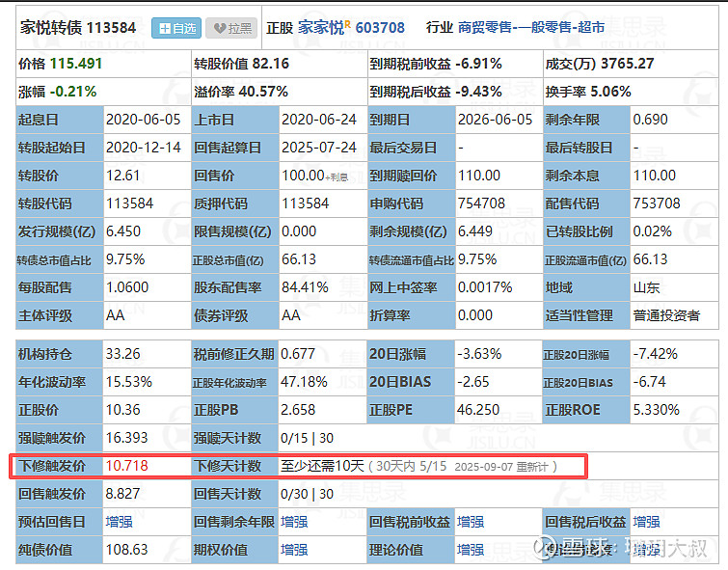Select 适当性管理 value 普通投资者

click(x=666, y=315)
